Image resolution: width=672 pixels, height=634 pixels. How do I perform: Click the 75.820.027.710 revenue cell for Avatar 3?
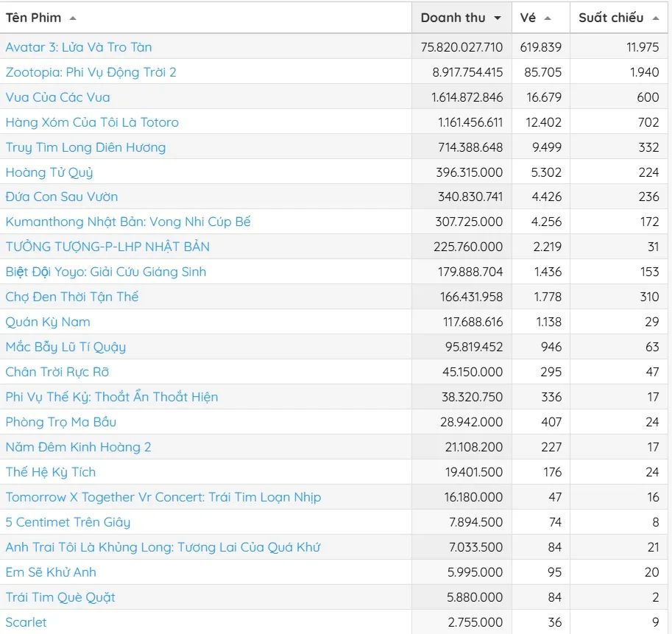click(x=461, y=47)
